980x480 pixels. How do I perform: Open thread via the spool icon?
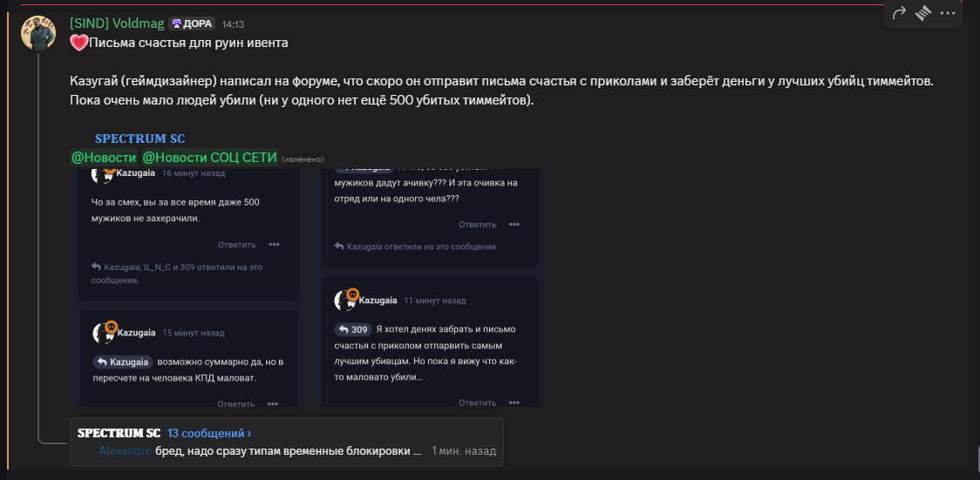924,13
